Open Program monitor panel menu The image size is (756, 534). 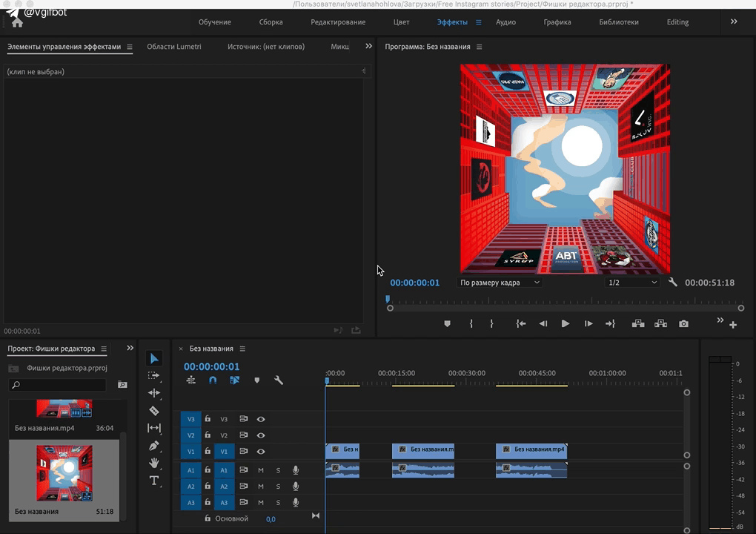coord(480,47)
